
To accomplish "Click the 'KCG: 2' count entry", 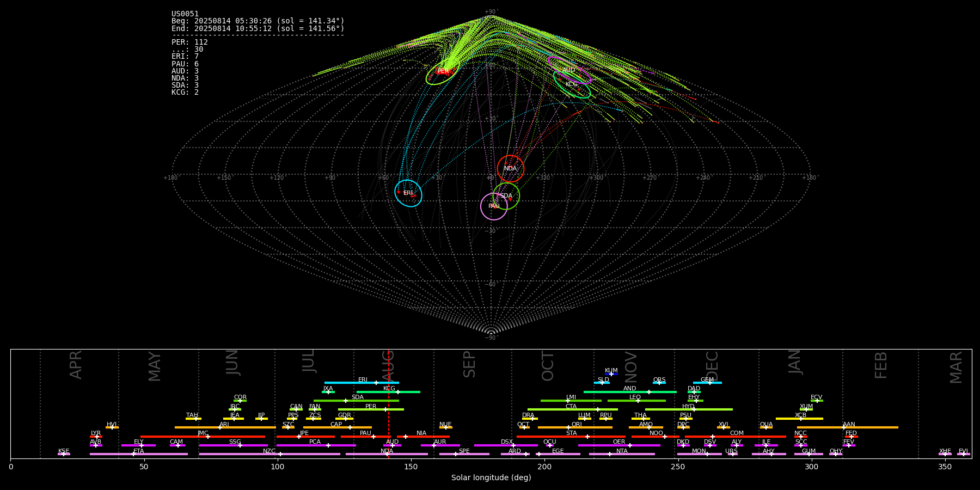I will click(185, 93).
